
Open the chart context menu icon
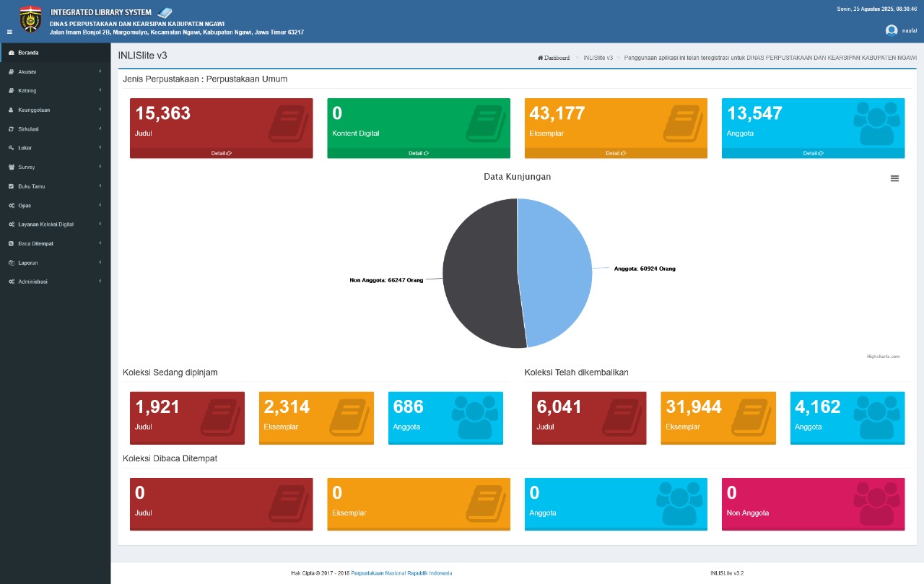point(894,178)
